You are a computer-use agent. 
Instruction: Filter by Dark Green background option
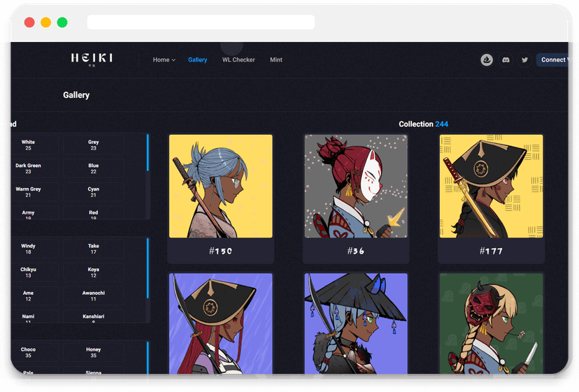coord(28,168)
